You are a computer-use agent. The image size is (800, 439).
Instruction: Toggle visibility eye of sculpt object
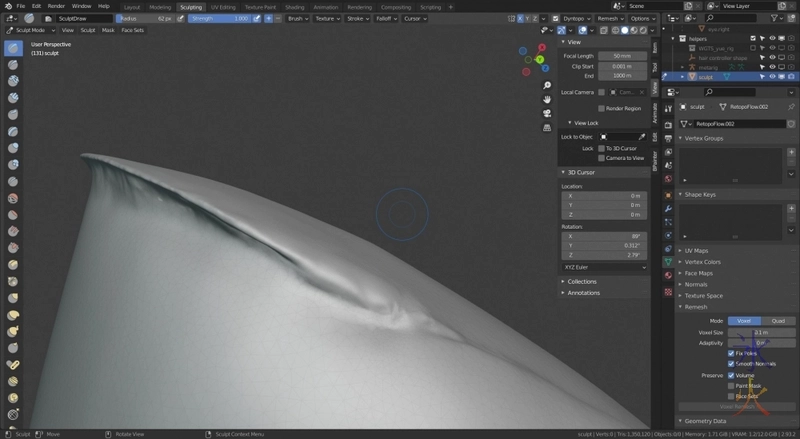coord(773,76)
